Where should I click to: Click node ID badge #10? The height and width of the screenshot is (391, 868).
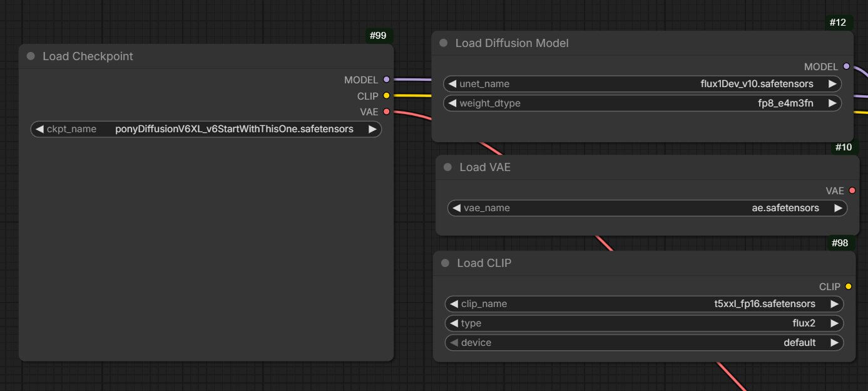pos(844,147)
